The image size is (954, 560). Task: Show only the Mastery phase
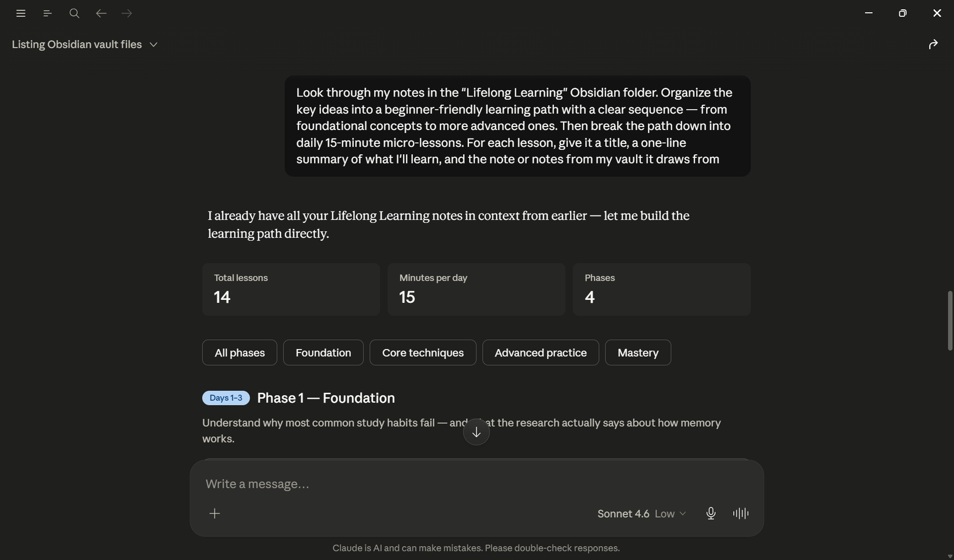638,353
